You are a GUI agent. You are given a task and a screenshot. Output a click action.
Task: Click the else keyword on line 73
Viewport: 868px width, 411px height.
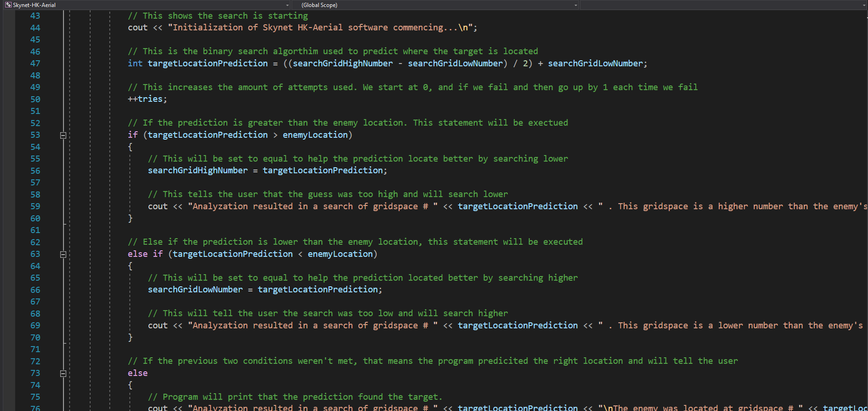tap(137, 373)
